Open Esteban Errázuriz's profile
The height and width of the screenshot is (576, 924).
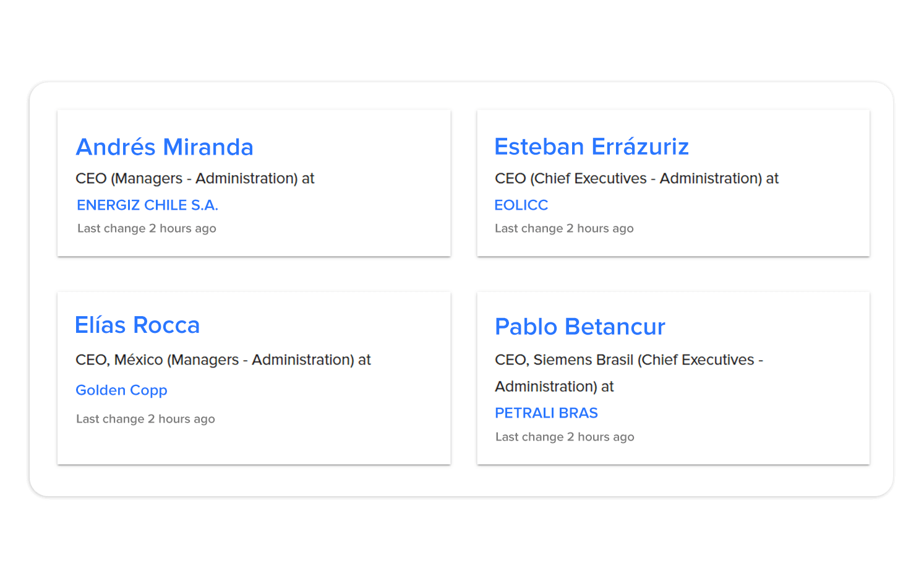coord(591,147)
